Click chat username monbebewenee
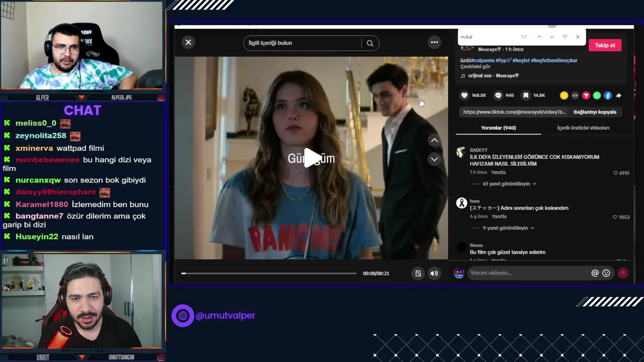The height and width of the screenshot is (362, 644). coord(47,160)
